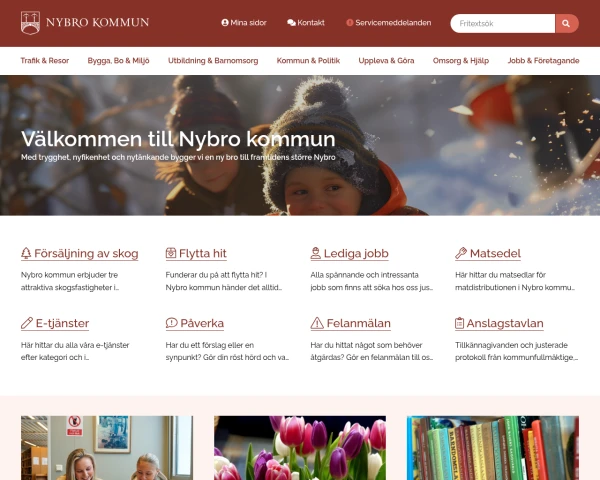Click the Påverka speech bubble icon
Screen dimensions: 600x480
(x=171, y=323)
